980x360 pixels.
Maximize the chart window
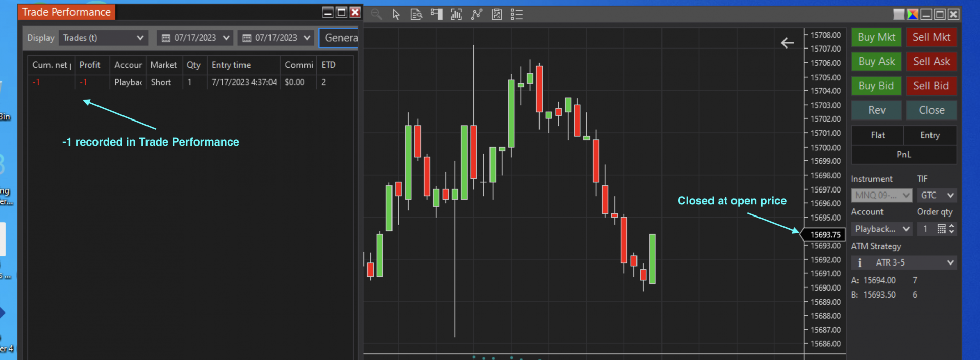(940, 14)
